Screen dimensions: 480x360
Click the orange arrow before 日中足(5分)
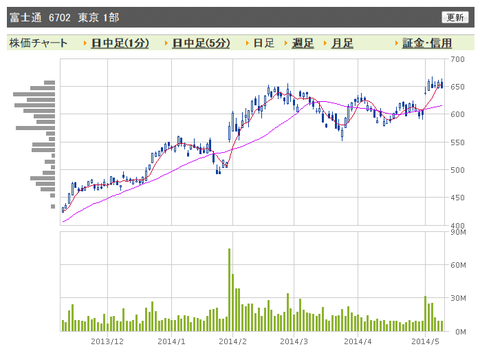[166, 43]
